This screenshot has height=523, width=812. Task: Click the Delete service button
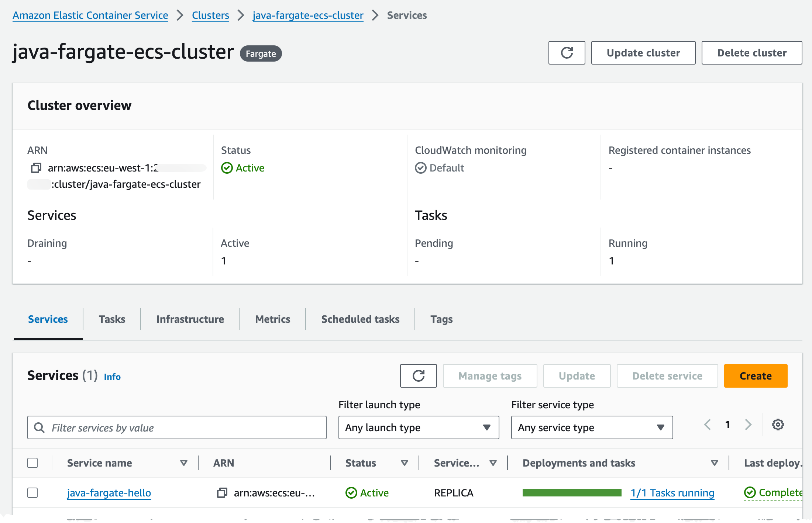click(667, 376)
